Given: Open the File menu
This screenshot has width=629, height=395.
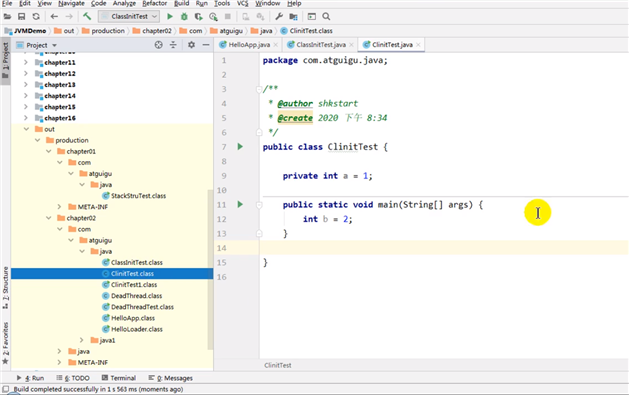Looking at the screenshot, I should [x=7, y=4].
